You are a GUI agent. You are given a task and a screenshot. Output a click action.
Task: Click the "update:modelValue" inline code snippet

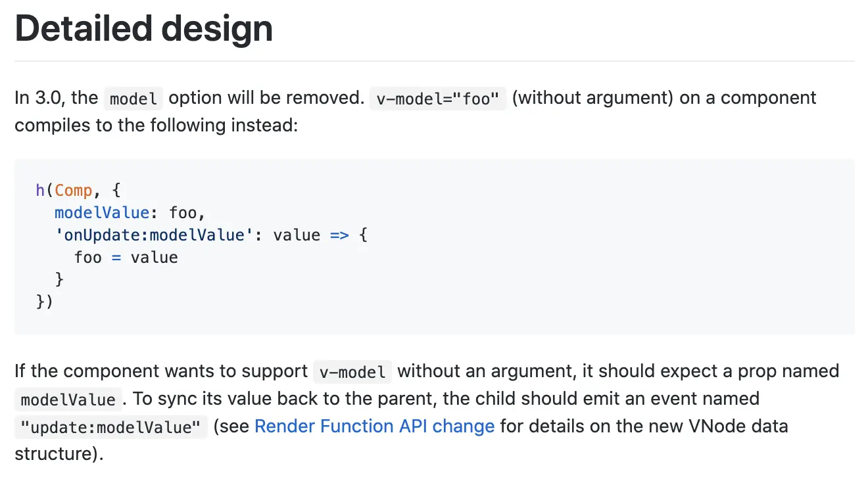pos(110,427)
